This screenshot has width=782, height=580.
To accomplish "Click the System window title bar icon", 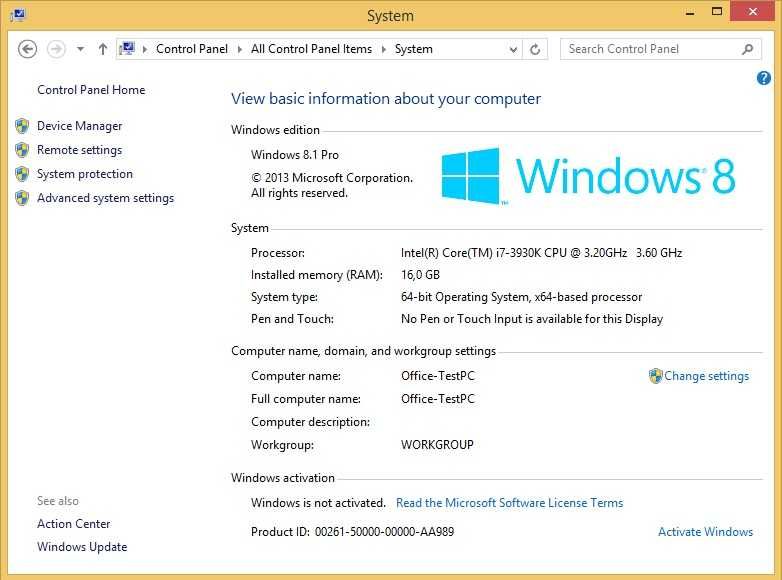I will pos(18,14).
